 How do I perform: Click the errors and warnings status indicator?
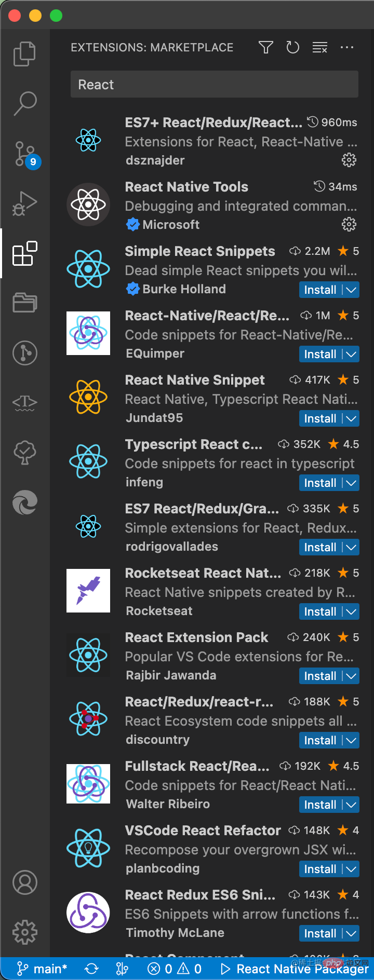(x=175, y=969)
